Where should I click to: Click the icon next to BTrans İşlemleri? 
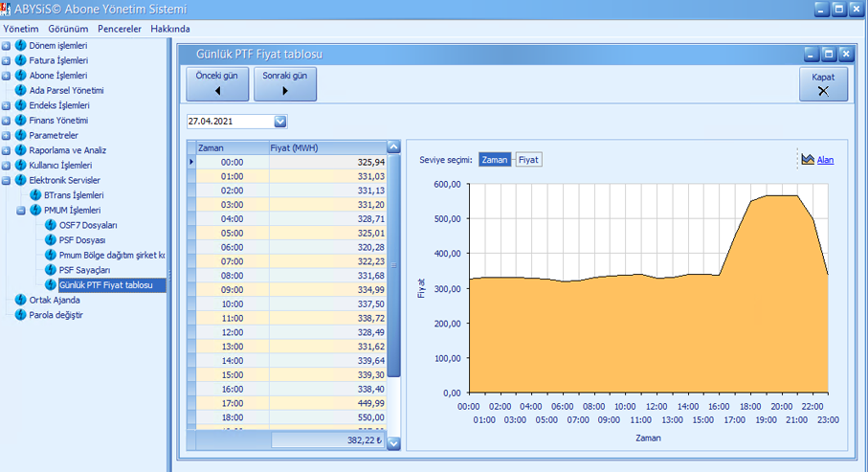[35, 195]
